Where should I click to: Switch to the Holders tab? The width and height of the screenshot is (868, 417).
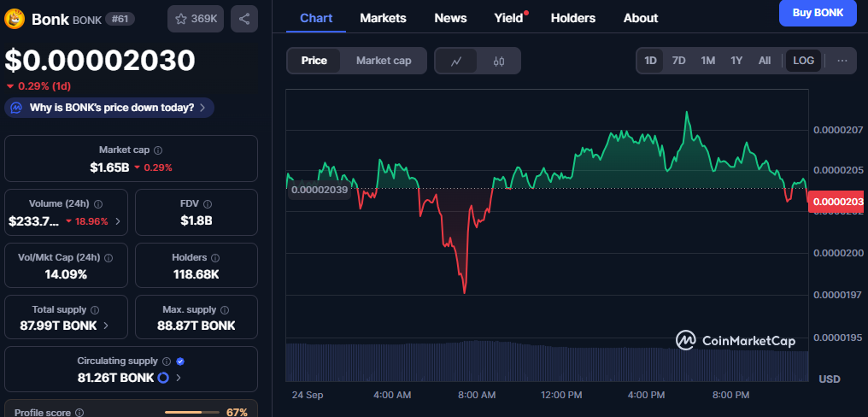573,18
